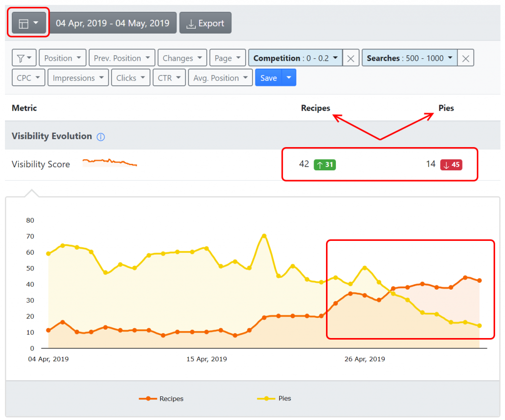Click the 26 Apr, 2019 axis label
The image size is (505, 420).
pos(364,359)
